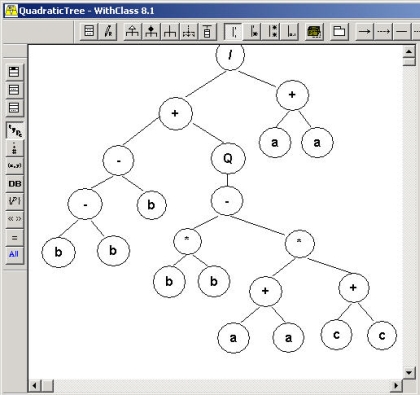
Task: Click the horizontal scrollbar right arrow
Action: click(396, 386)
